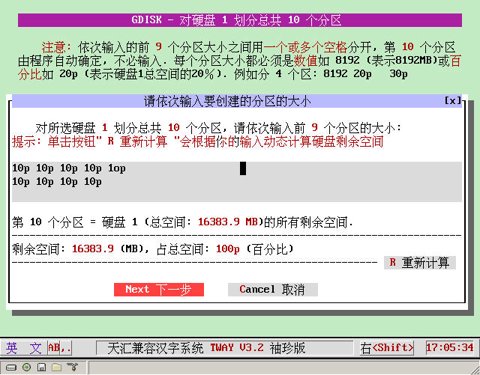Toggle the punctuation mode indicator next to AB
This screenshot has width=480, height=375.
click(66, 349)
